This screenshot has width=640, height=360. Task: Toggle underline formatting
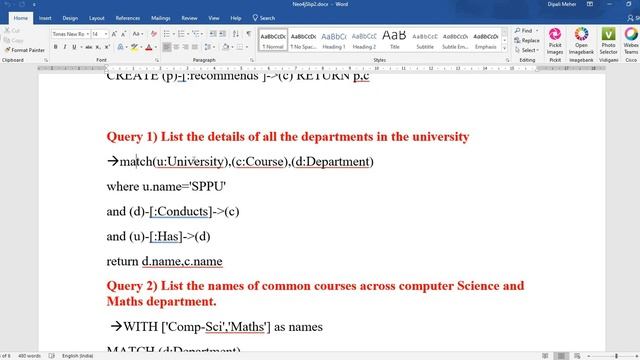coord(74,47)
